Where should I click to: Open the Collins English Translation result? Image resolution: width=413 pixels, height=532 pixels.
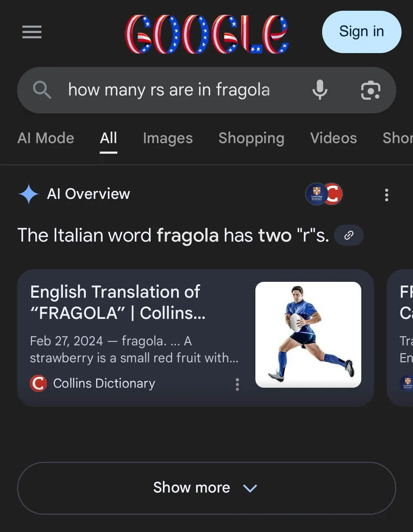[x=118, y=302]
